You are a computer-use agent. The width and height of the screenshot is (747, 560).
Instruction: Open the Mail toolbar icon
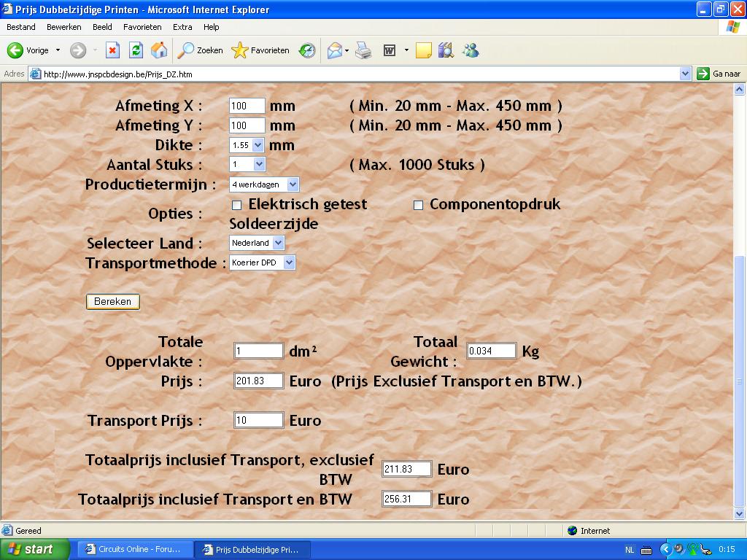(x=335, y=50)
